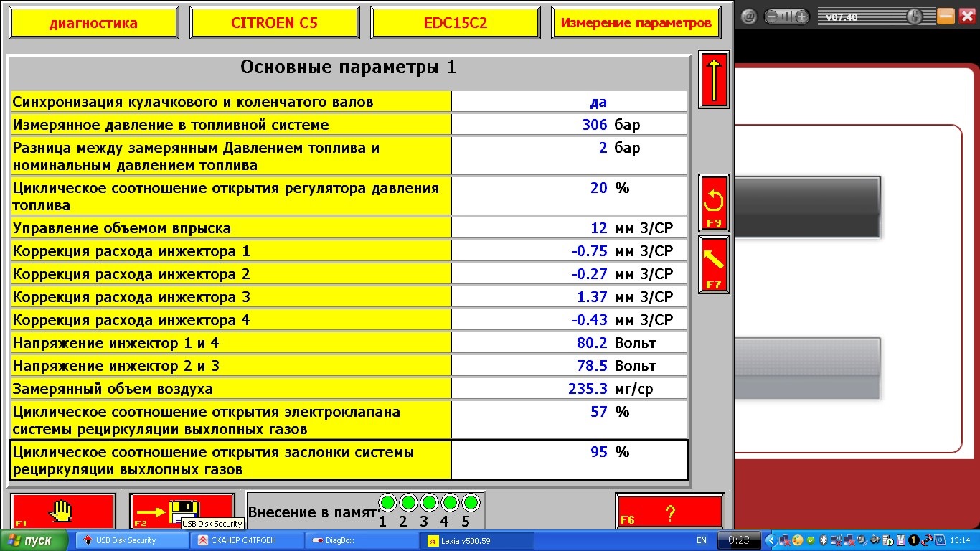Click the round lock icon beside v07.40
Image resolution: width=980 pixels, height=551 pixels.
(x=915, y=17)
